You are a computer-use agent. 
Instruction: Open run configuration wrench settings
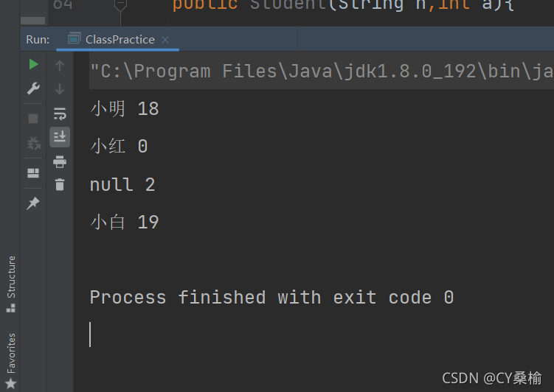coord(33,88)
